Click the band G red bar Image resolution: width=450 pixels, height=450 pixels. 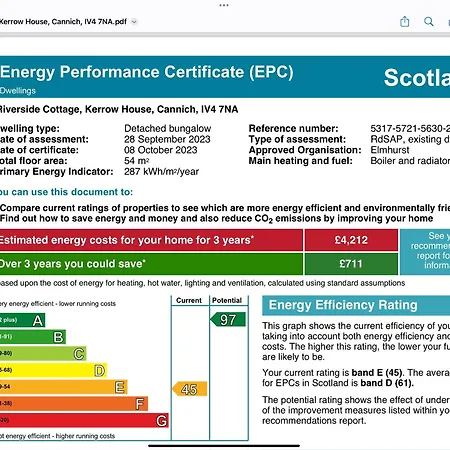coord(84,420)
